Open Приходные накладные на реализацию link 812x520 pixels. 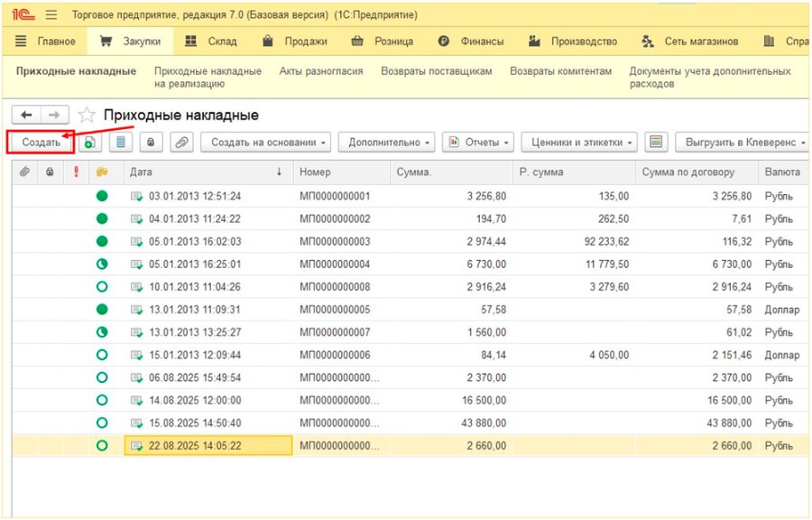pos(208,77)
